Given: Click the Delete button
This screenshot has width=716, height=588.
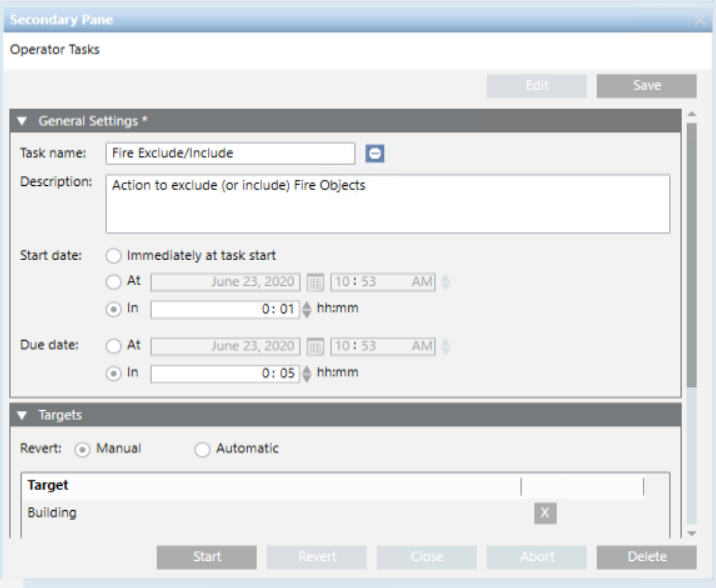Looking at the screenshot, I should pos(646,557).
